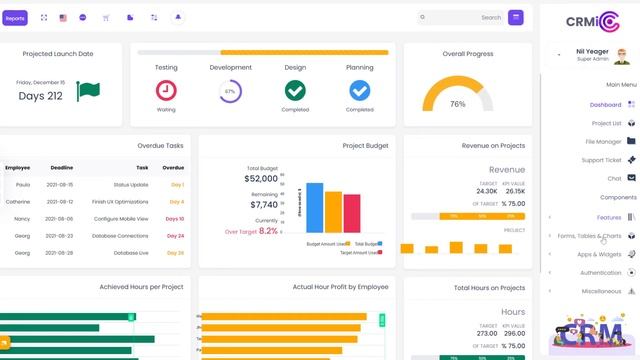The image size is (640, 360).
Task: Click the Finish UX Optimizations task
Action: (120, 202)
